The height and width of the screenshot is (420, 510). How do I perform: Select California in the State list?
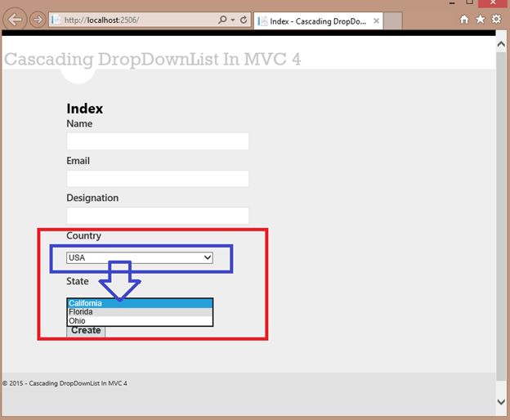click(x=140, y=303)
